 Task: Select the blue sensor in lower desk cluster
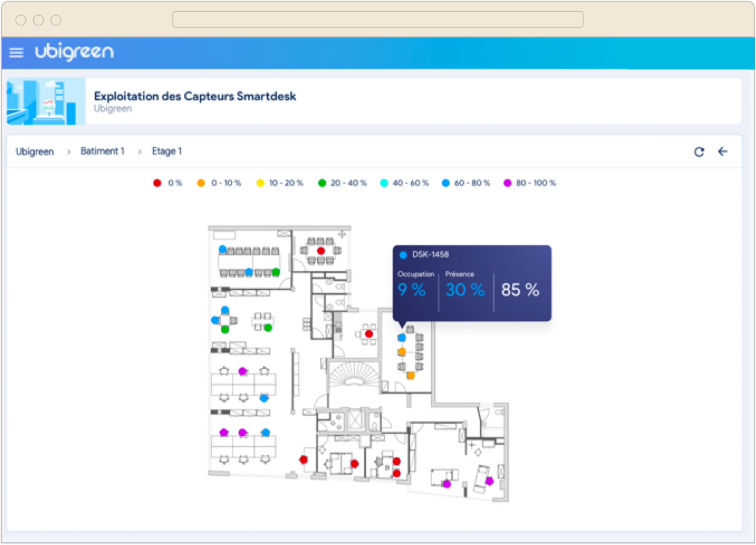265,432
